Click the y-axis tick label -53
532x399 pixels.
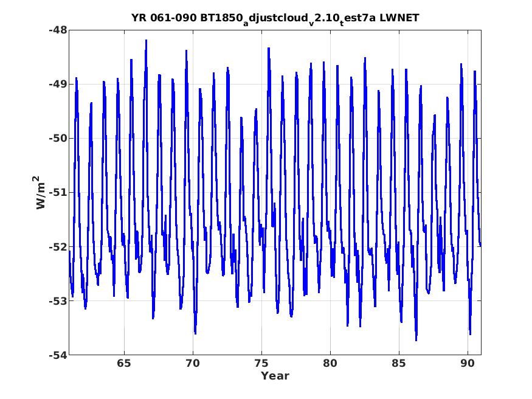58,300
